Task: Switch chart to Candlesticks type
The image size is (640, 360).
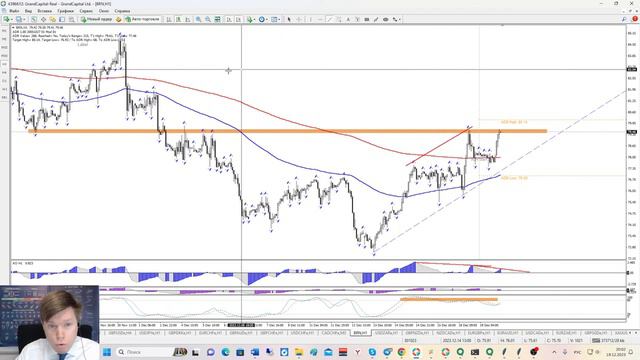Action: (178, 19)
